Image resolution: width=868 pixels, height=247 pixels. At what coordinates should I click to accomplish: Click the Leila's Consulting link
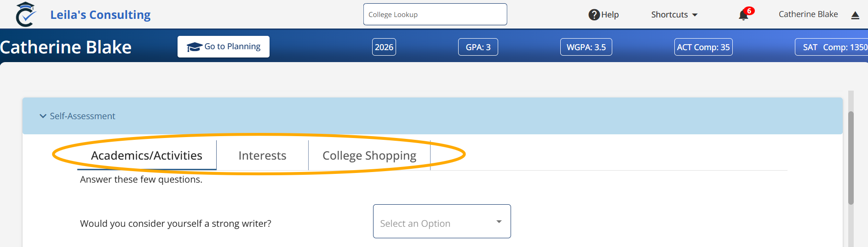click(100, 15)
